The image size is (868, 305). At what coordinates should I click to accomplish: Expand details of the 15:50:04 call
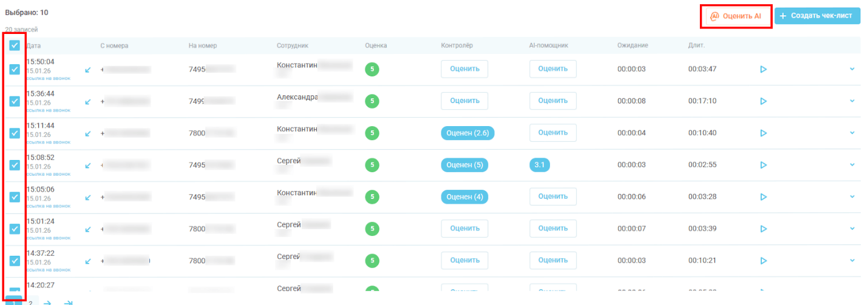(x=852, y=69)
